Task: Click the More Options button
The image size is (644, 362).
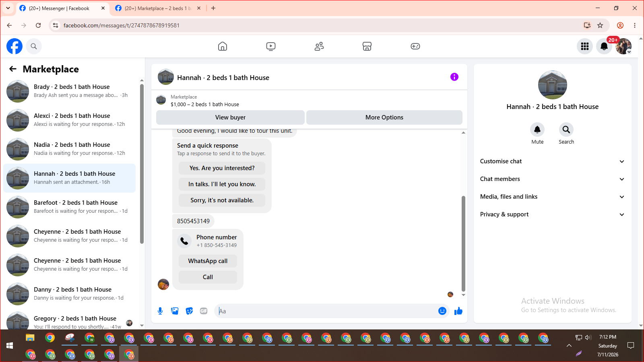Action: point(384,117)
